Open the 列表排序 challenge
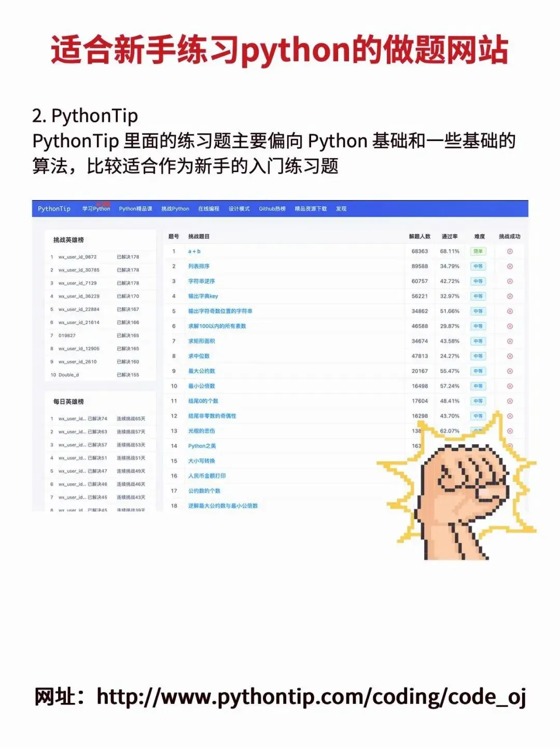This screenshot has height=748, width=560. [199, 266]
